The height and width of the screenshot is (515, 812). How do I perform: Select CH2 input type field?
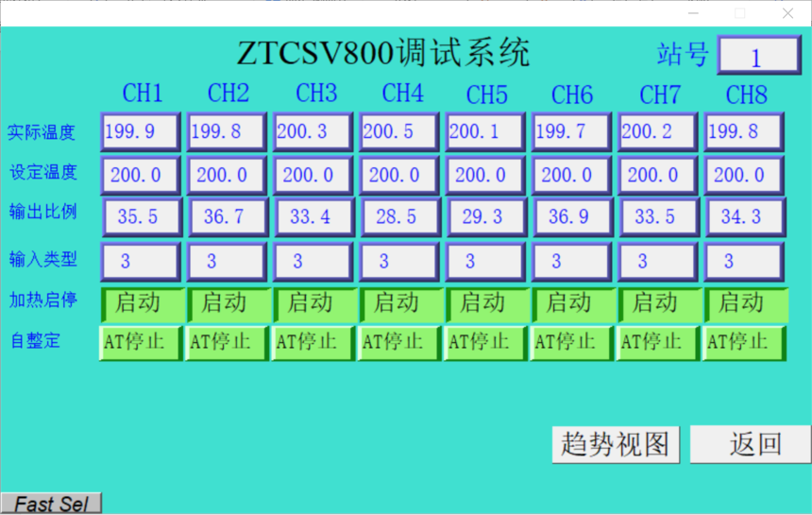pos(227,261)
